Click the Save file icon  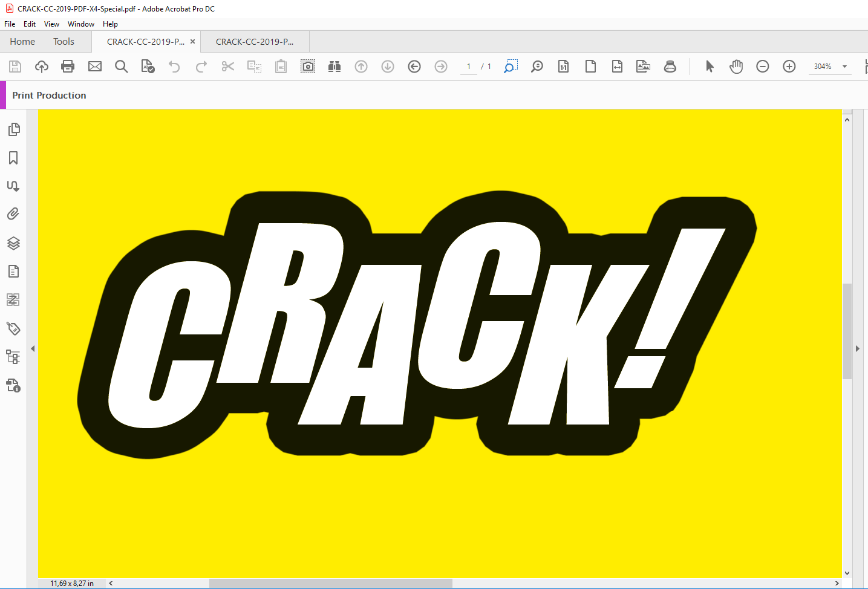(x=15, y=67)
